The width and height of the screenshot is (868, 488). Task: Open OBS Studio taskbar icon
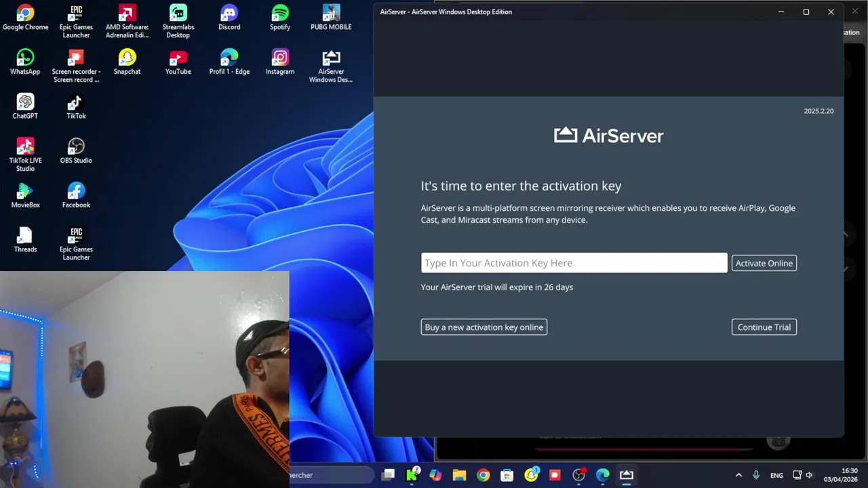pos(578,475)
